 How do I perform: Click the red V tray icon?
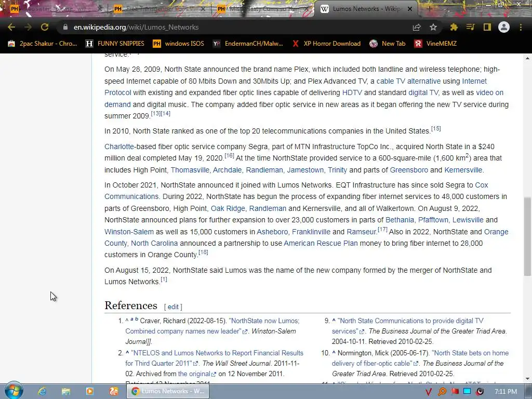click(429, 392)
